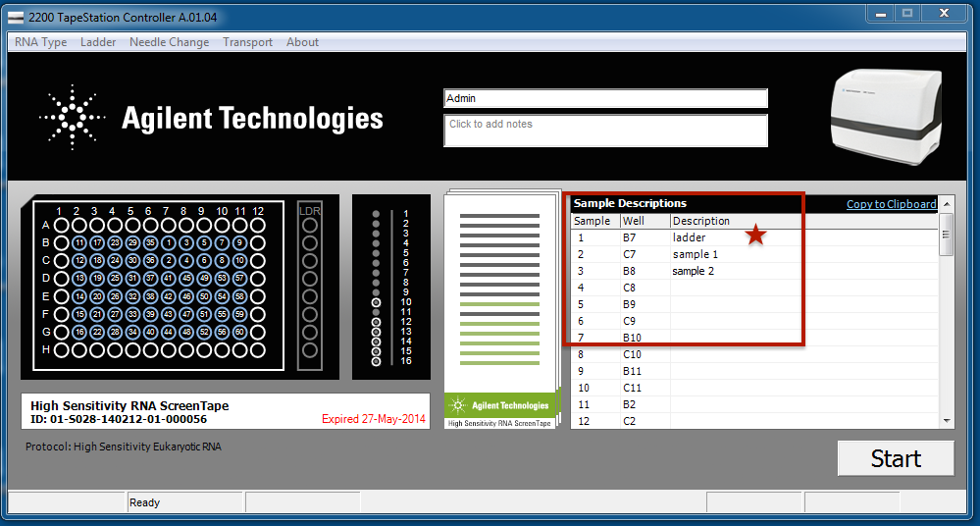Select empty plate well A6
Screen dimensions: 980x526
[151, 225]
